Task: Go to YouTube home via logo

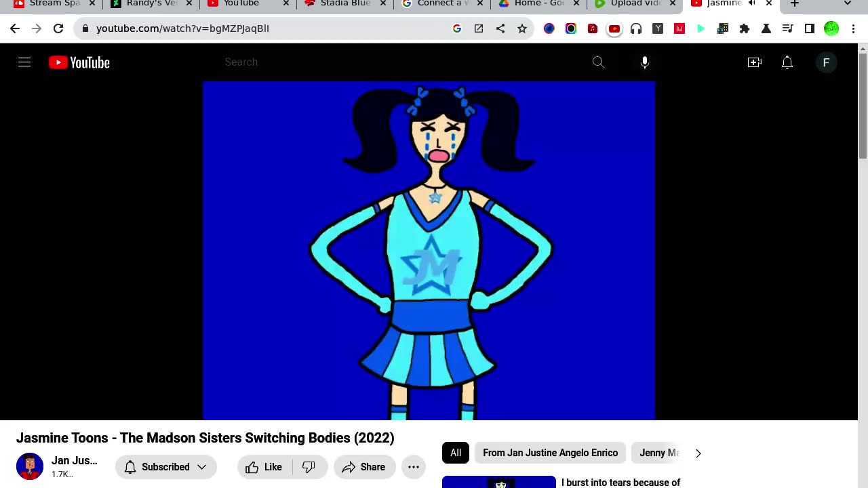Action: click(79, 62)
